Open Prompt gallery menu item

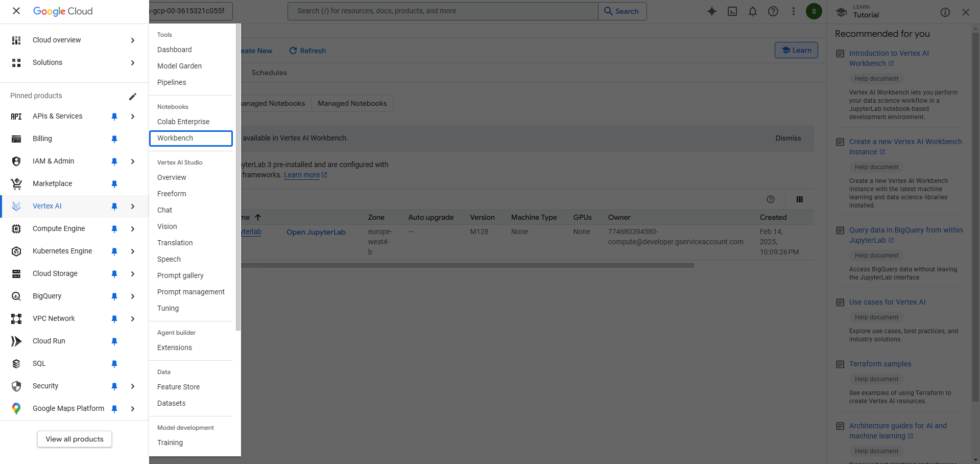[191, 275]
